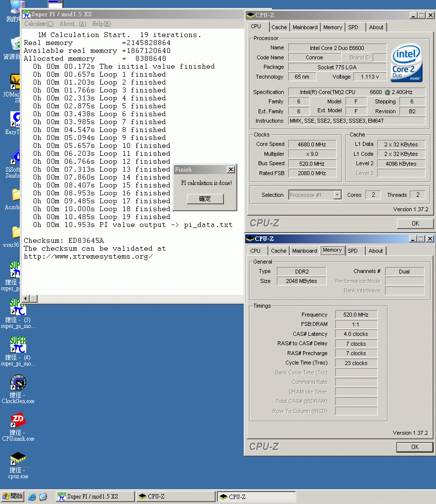Click the Cycle Time 23 clocks value
The width and height of the screenshot is (436, 504).
pos(356,363)
